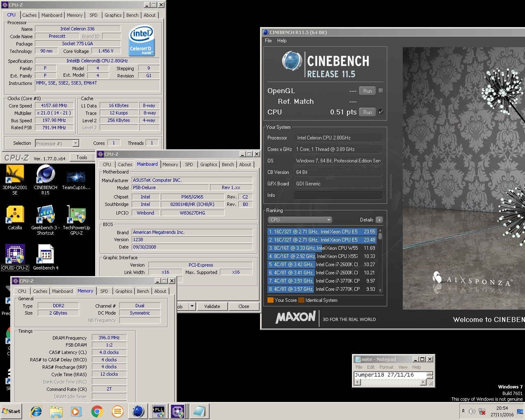The width and height of the screenshot is (525, 420).
Task: Open SPD tab in Memory CPU-Z window
Action: 104,291
